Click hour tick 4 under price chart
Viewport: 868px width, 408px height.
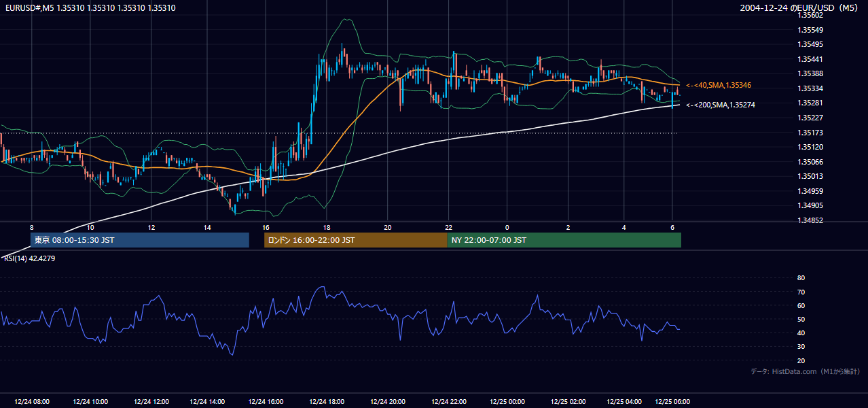click(x=623, y=227)
